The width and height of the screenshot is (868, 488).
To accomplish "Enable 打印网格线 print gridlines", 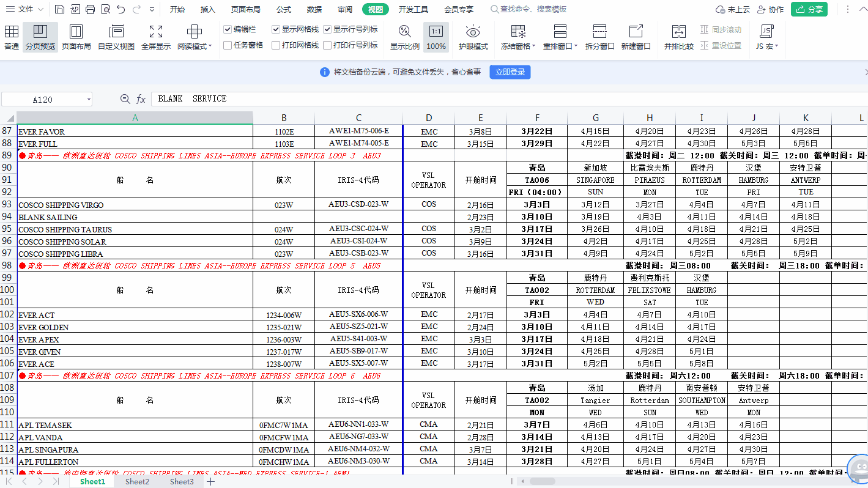I will pos(276,45).
